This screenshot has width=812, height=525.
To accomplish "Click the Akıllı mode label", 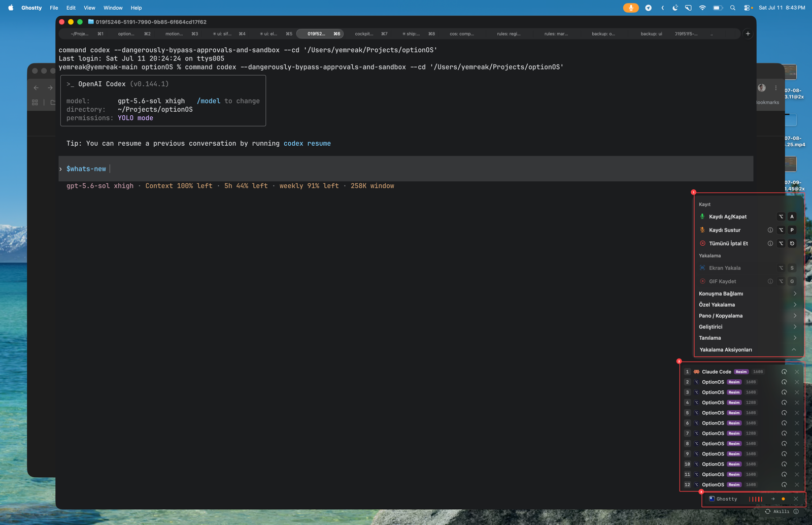I will pyautogui.click(x=781, y=511).
